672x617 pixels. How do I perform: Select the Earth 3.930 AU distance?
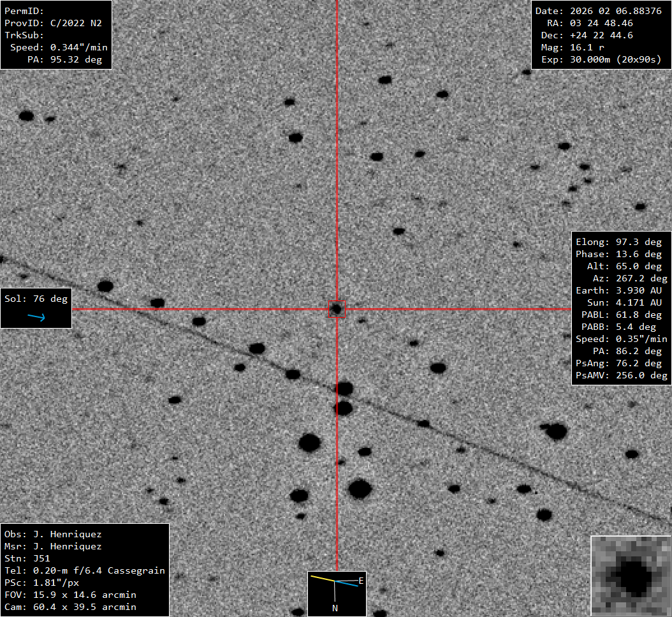point(618,290)
